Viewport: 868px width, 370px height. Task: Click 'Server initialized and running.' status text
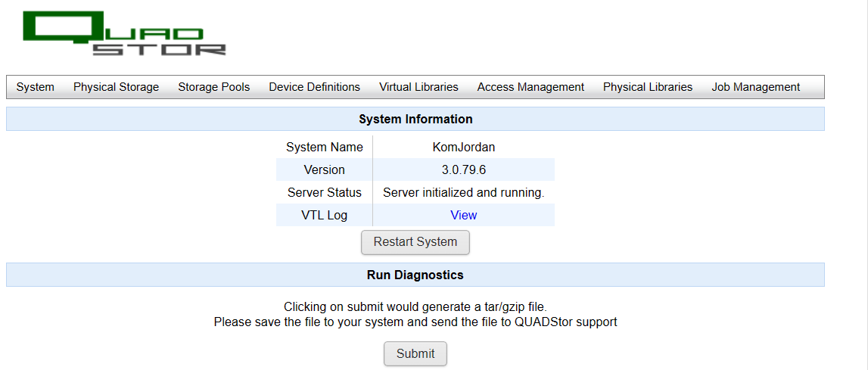pos(464,192)
